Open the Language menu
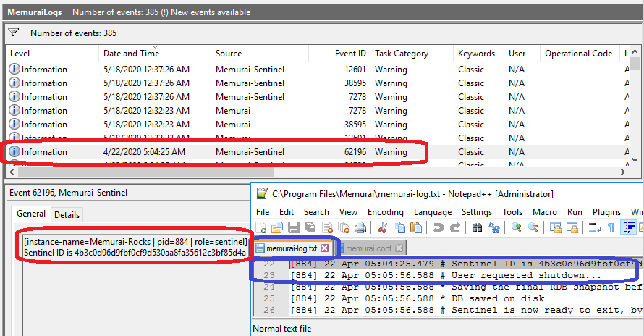644x336 pixels. click(x=433, y=211)
